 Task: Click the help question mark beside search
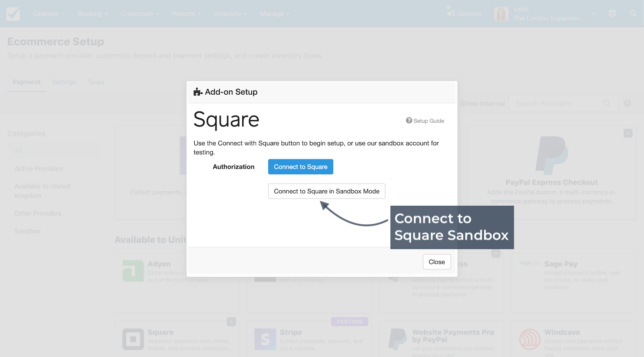(627, 103)
